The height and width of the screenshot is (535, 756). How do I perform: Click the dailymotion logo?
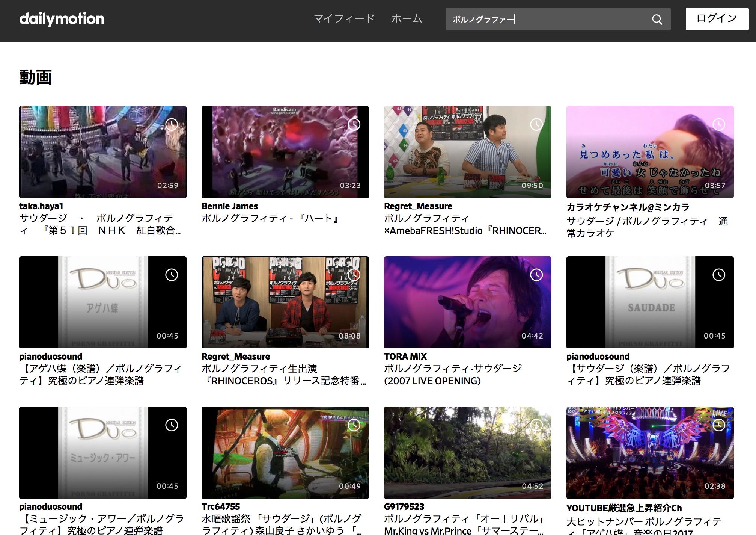[62, 19]
